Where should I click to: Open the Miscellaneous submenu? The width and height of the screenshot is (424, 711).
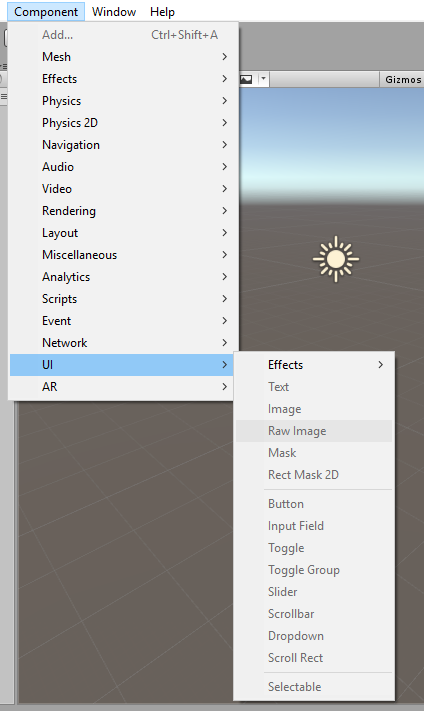(122, 255)
